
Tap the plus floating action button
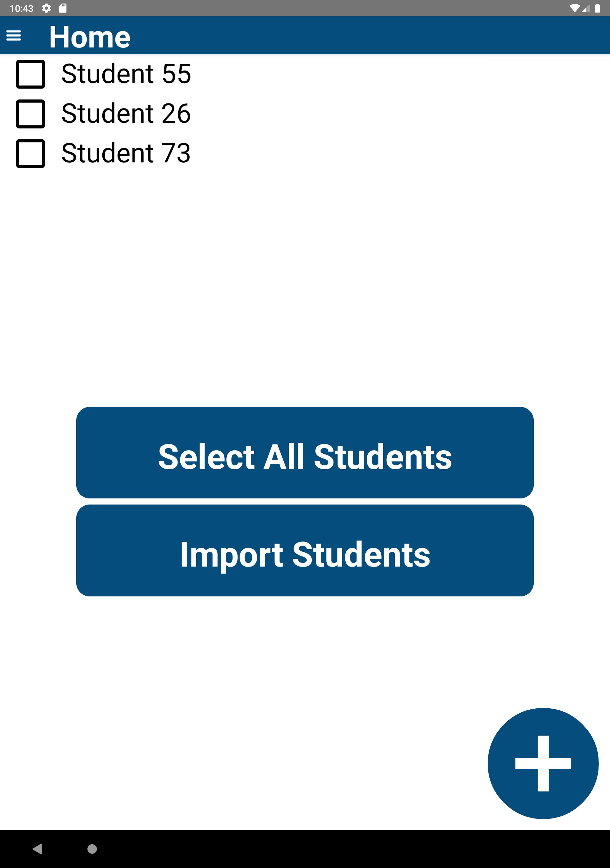click(x=543, y=764)
